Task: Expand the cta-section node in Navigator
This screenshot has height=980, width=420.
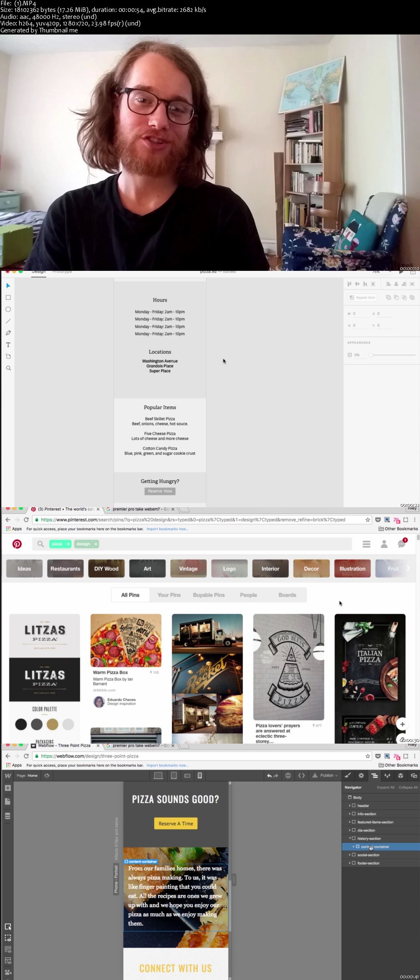Action: click(x=350, y=830)
